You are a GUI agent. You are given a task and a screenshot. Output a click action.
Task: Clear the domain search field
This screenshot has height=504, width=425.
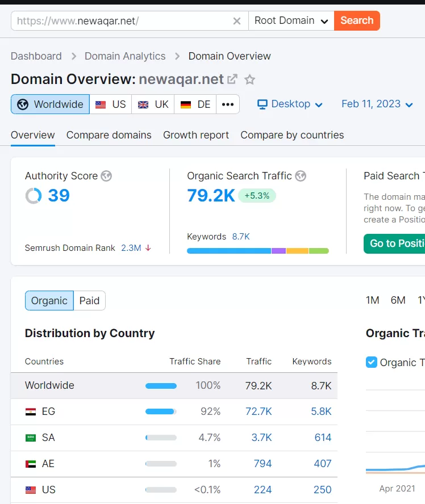237,21
